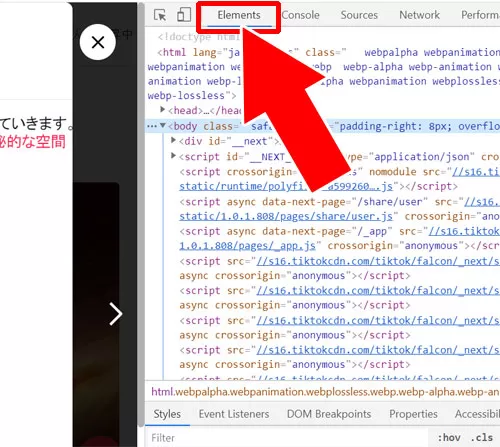
Task: Close the TikTok video overlay
Action: pos(98,42)
